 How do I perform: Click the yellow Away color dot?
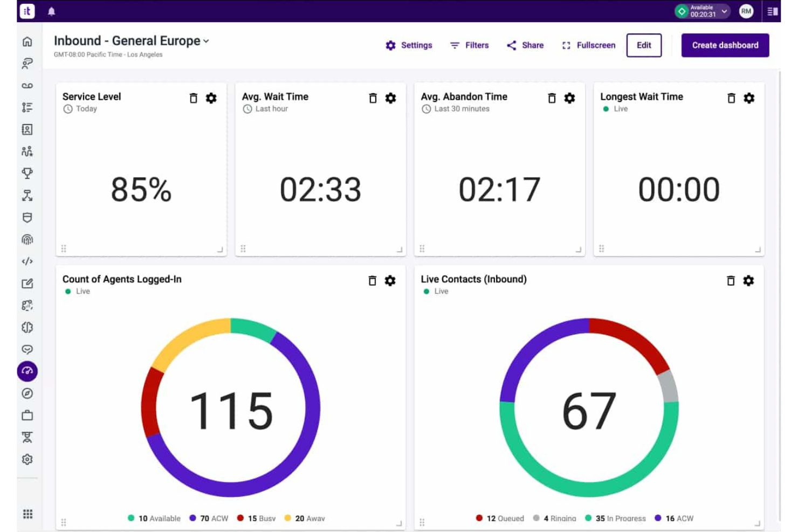[287, 518]
